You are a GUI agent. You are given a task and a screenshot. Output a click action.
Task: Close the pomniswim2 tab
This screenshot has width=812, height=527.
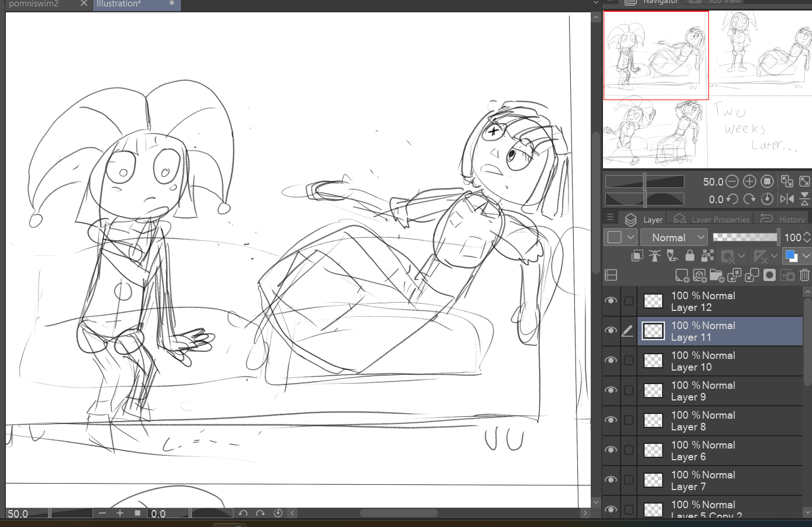coord(84,4)
